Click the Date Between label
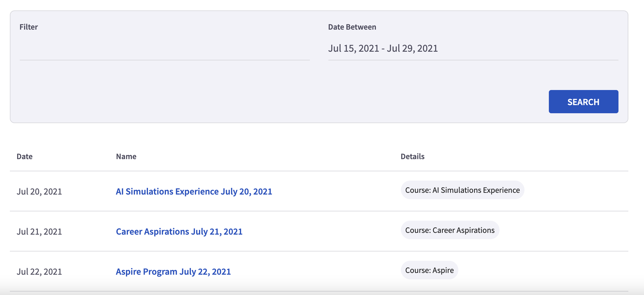Image resolution: width=644 pixels, height=295 pixels. point(352,27)
